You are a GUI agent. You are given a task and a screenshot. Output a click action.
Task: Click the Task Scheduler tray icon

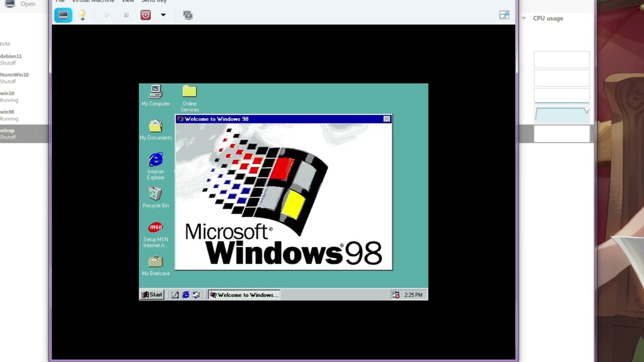coord(395,295)
